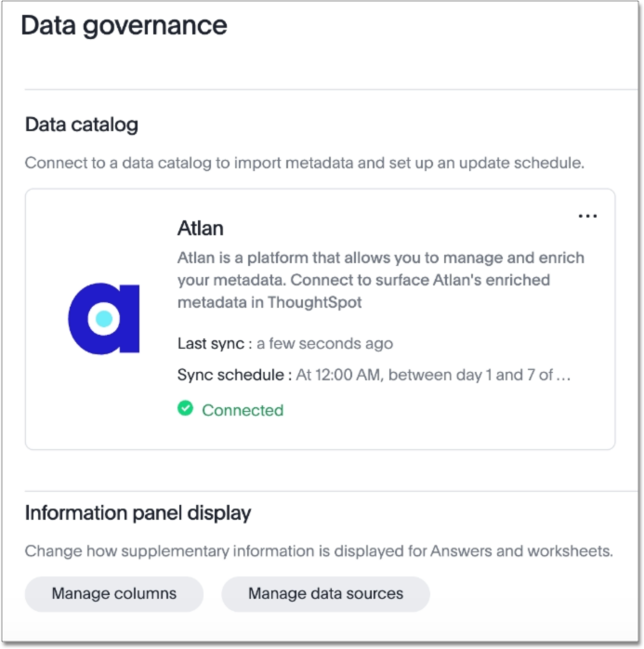The height and width of the screenshot is (649, 644).
Task: Click the blue Atlan 'a' logo
Action: tap(103, 319)
